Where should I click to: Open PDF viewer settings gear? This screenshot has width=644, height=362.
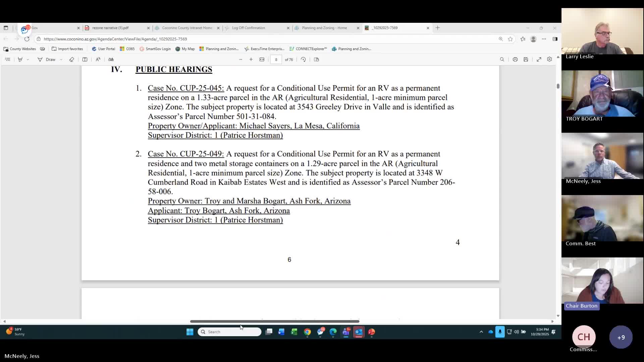coord(549,59)
